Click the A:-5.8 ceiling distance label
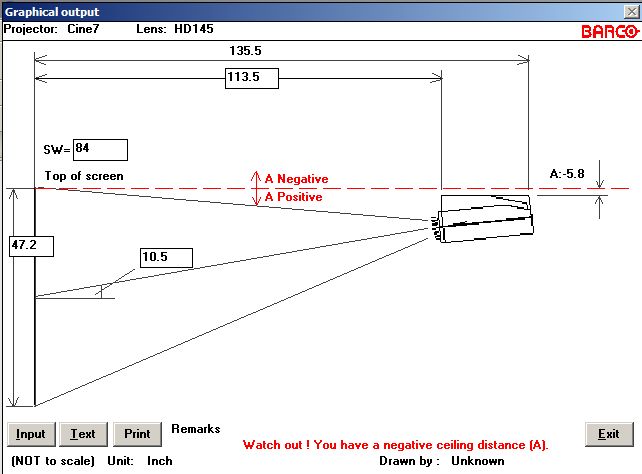This screenshot has width=642, height=474. pyautogui.click(x=567, y=174)
